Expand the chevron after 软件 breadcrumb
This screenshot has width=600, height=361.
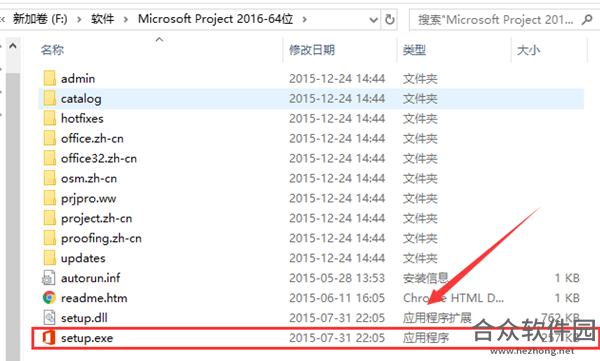[126, 19]
